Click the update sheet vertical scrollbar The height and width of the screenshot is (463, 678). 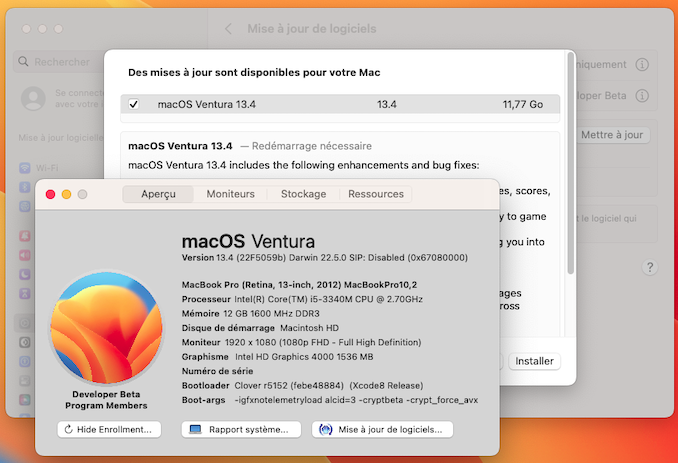[x=571, y=163]
